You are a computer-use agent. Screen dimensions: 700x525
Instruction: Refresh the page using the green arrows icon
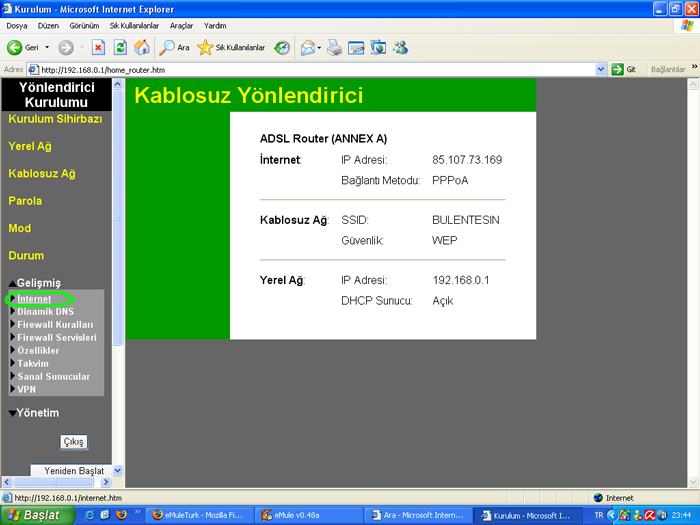[120, 47]
